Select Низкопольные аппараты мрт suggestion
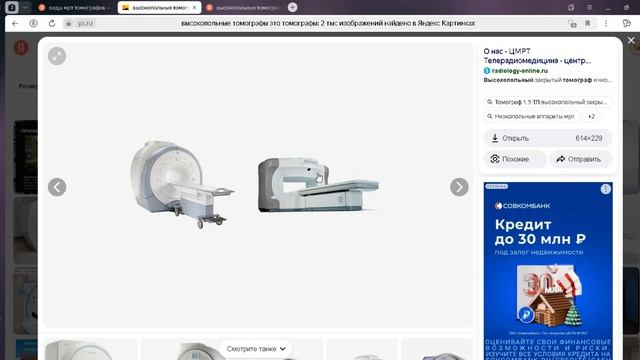640x360 pixels. (x=531, y=116)
